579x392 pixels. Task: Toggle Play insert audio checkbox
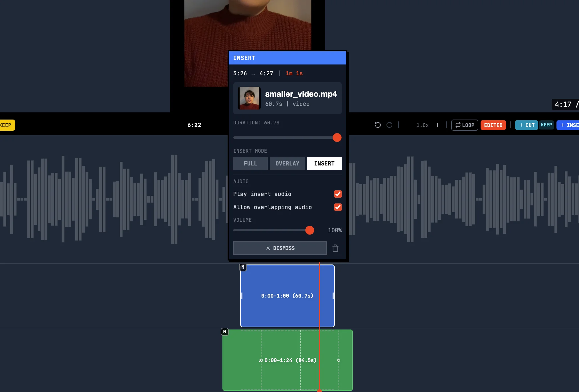[338, 194]
